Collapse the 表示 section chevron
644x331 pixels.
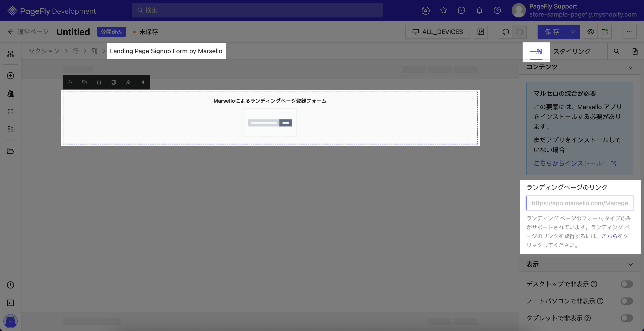(631, 264)
